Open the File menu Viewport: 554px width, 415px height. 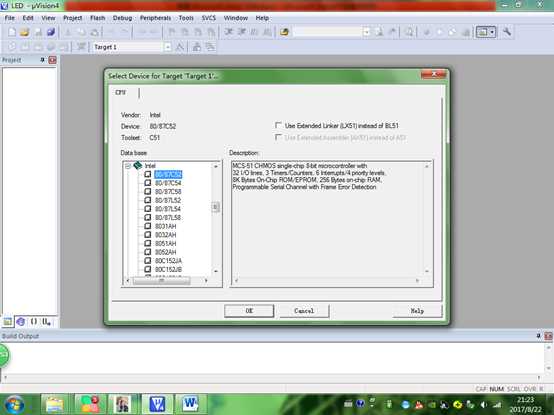[x=10, y=18]
